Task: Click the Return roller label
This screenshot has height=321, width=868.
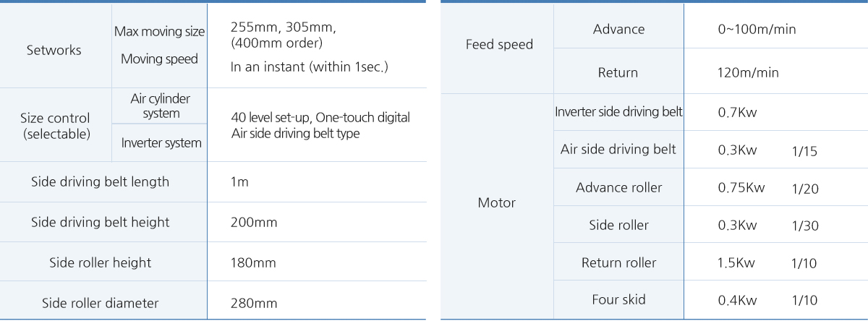Action: [618, 262]
